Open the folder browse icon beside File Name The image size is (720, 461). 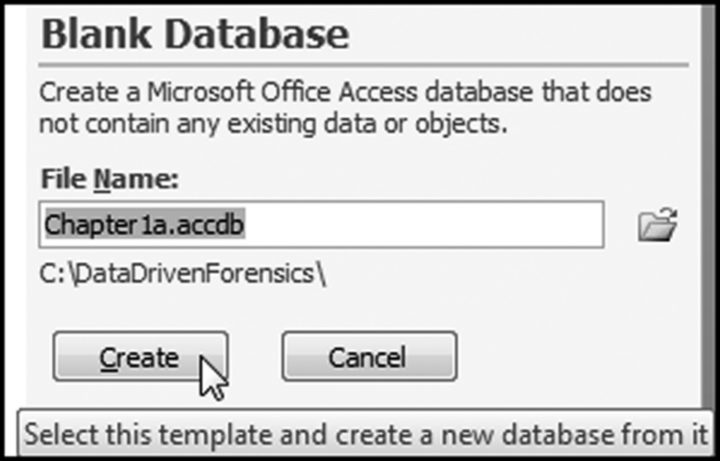click(x=658, y=225)
